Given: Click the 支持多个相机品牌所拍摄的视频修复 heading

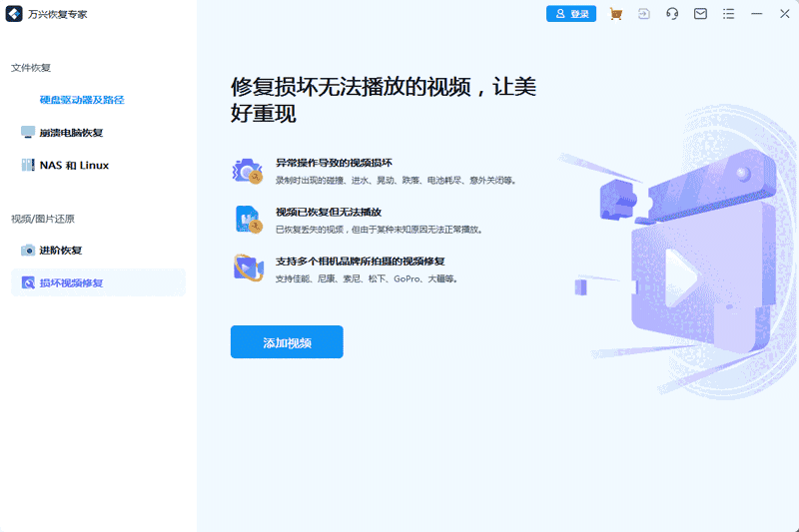Looking at the screenshot, I should point(361,262).
